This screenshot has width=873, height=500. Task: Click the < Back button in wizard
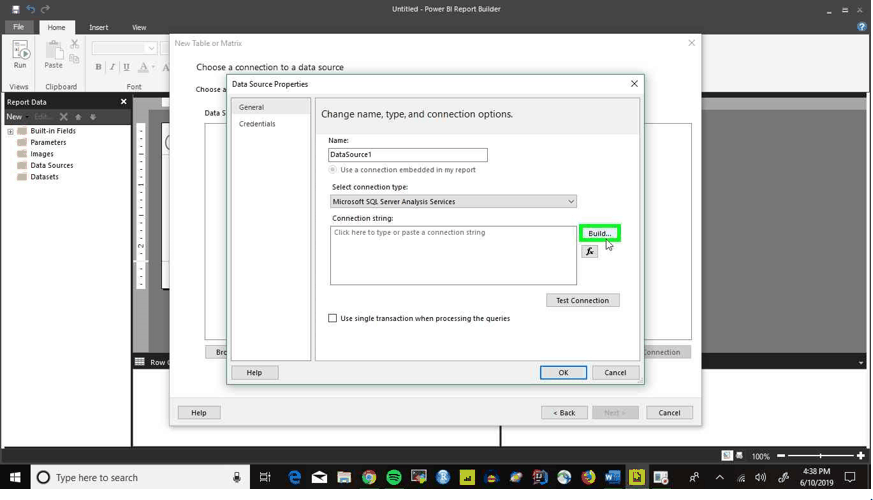[x=564, y=413]
